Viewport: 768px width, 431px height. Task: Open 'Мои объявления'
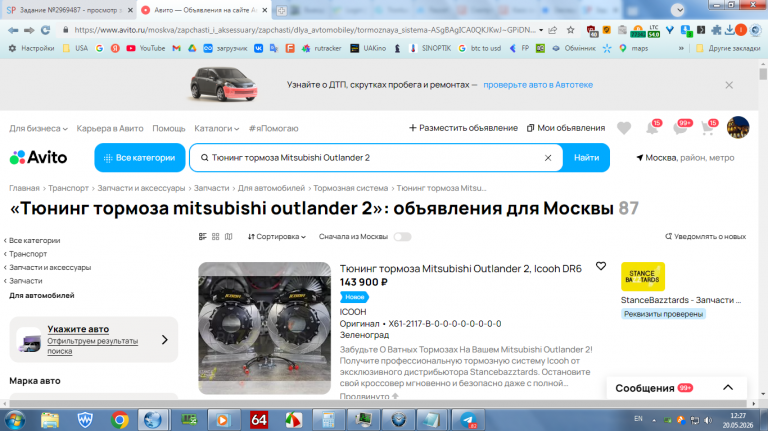click(566, 128)
